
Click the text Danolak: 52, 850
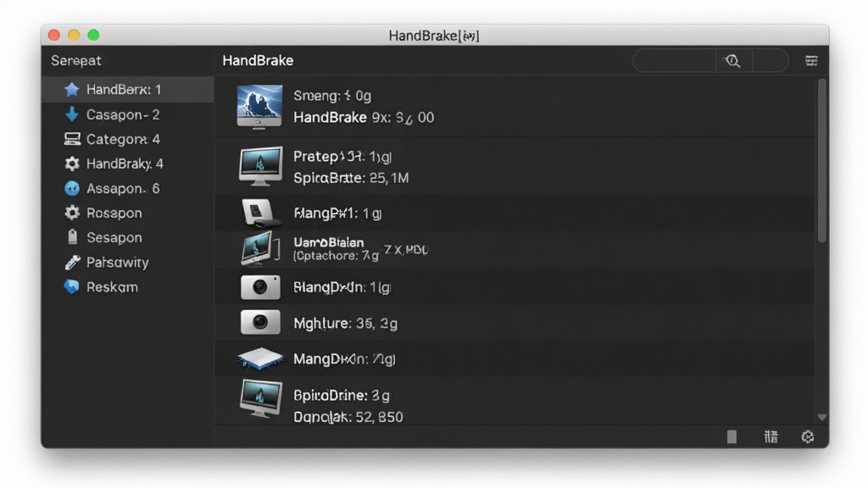348,417
